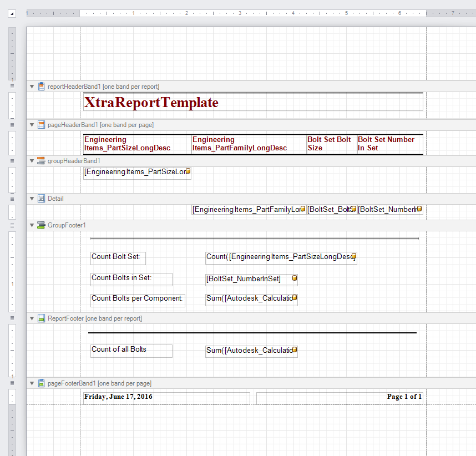The height and width of the screenshot is (456, 476).
Task: Click the corner button above the vertical ruler
Action: (x=12, y=13)
